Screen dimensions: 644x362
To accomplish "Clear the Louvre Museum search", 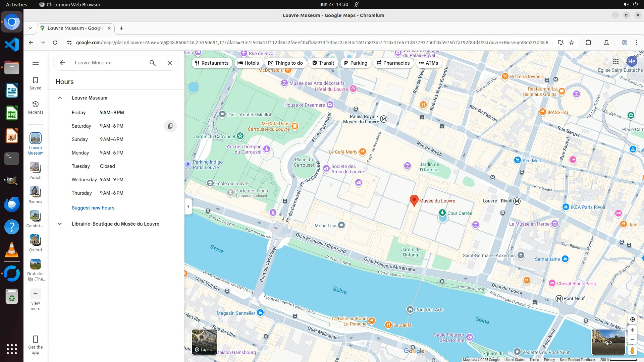I will [170, 63].
